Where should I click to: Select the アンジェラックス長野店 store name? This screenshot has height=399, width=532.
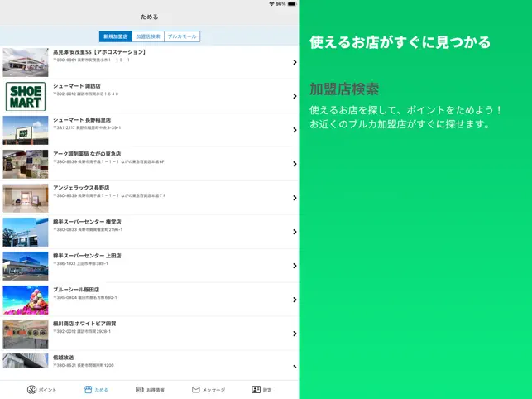[x=81, y=188]
